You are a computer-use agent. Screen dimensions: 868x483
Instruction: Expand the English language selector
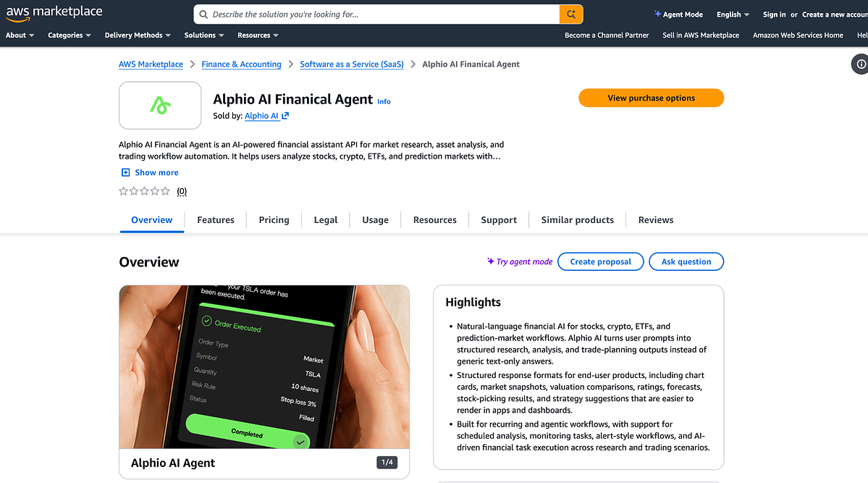[733, 14]
